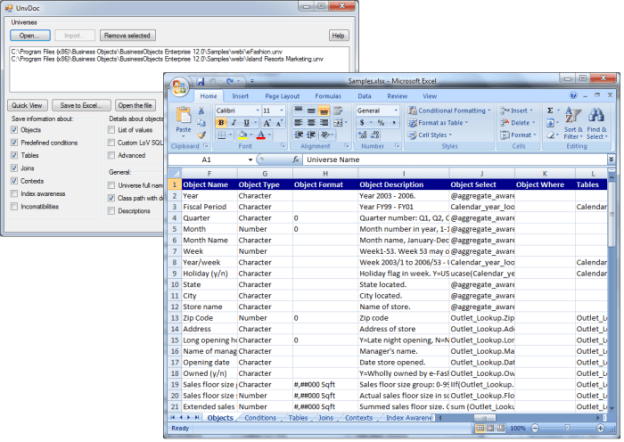Viewport: 624px width, 442px height.
Task: Click the formula bar containing Universe Name
Action: pos(450,159)
